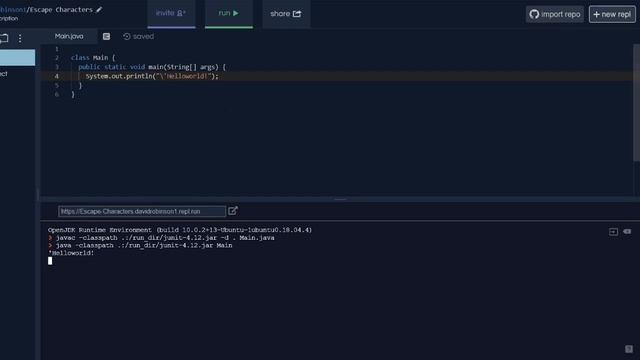Share this repl
Viewport: 640px width, 360px height.
tap(286, 14)
